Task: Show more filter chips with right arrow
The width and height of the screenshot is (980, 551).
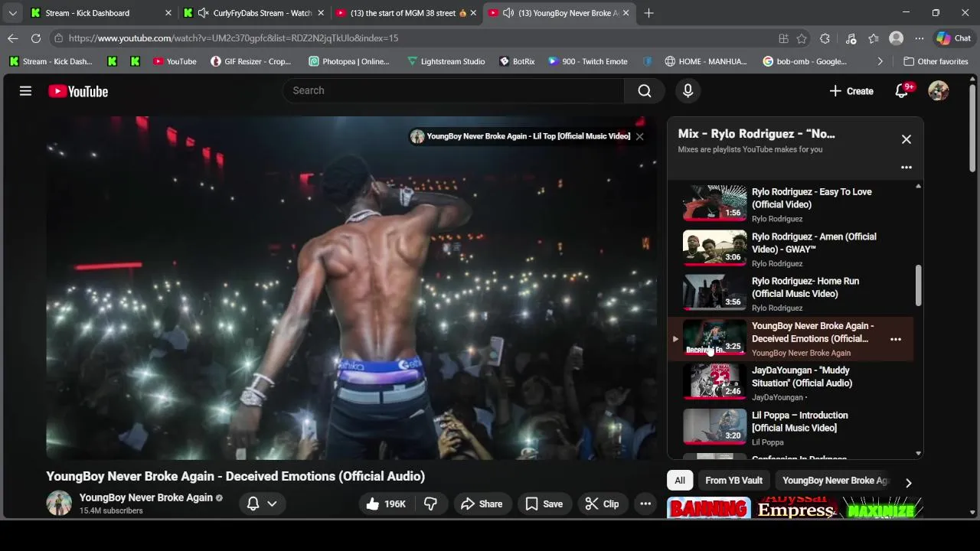Action: (908, 483)
